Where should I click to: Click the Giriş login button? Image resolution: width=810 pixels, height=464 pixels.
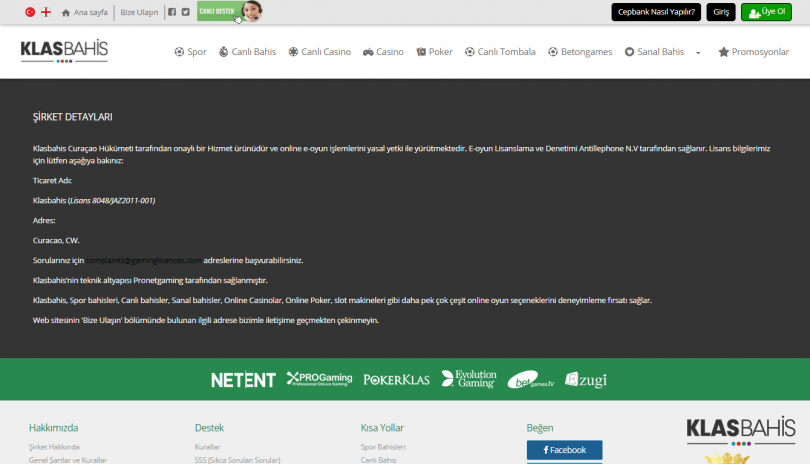coord(721,12)
